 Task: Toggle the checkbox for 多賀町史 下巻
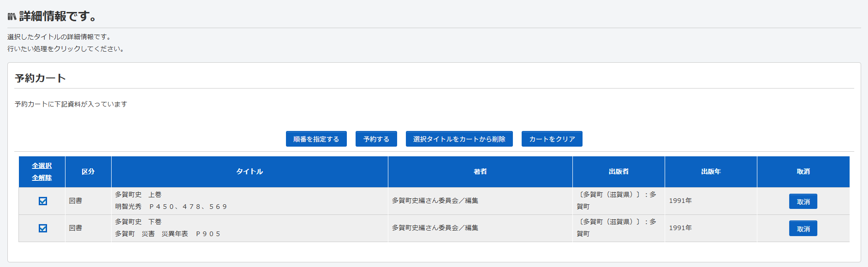tap(43, 228)
